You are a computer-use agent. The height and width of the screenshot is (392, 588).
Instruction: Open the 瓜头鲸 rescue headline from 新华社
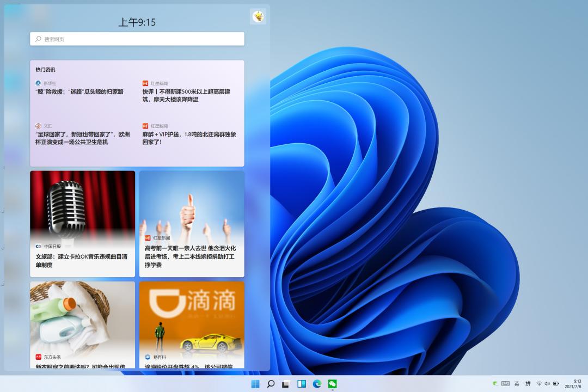[79, 92]
